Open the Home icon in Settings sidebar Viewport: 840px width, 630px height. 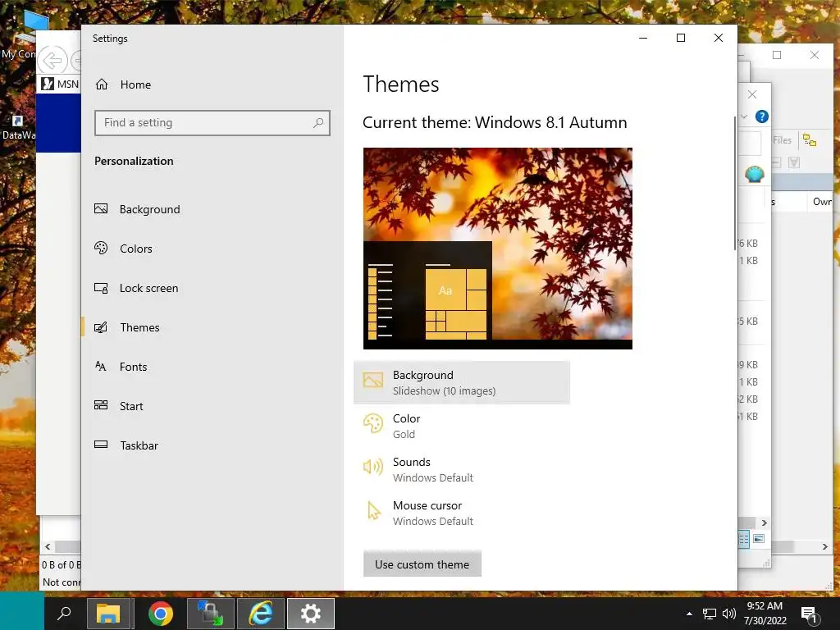tap(102, 84)
